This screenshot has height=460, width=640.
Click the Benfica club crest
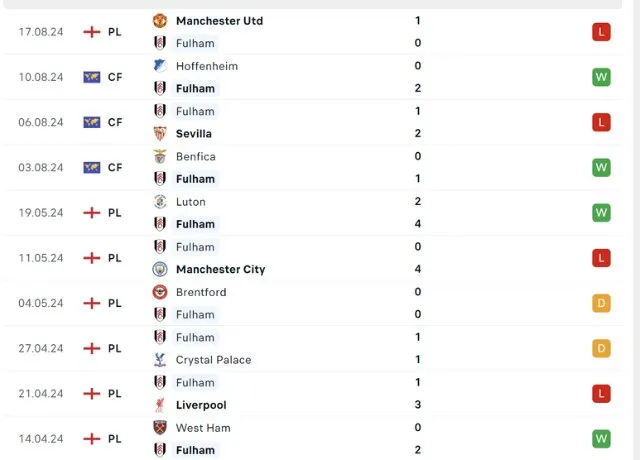pyautogui.click(x=160, y=157)
